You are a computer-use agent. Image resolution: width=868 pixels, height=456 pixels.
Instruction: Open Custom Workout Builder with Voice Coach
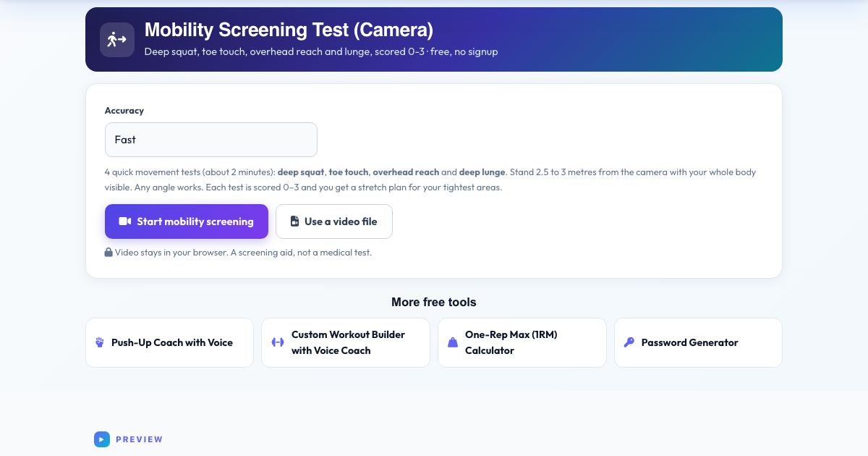tap(346, 342)
